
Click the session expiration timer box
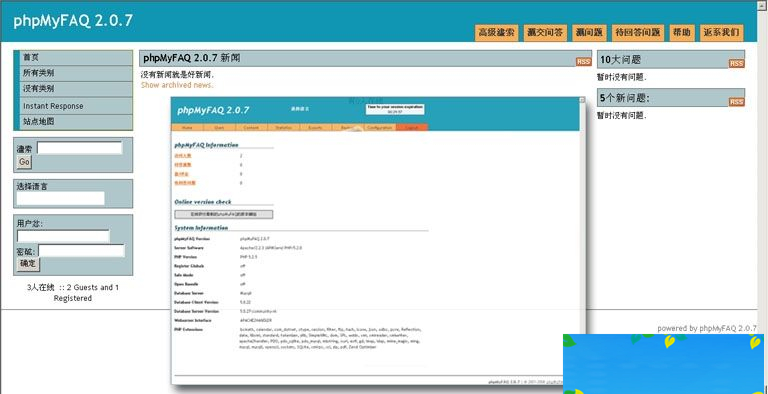(x=395, y=109)
